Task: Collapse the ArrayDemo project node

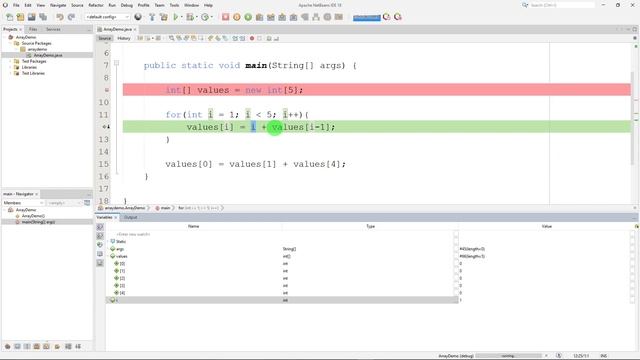Action: [x=5, y=37]
